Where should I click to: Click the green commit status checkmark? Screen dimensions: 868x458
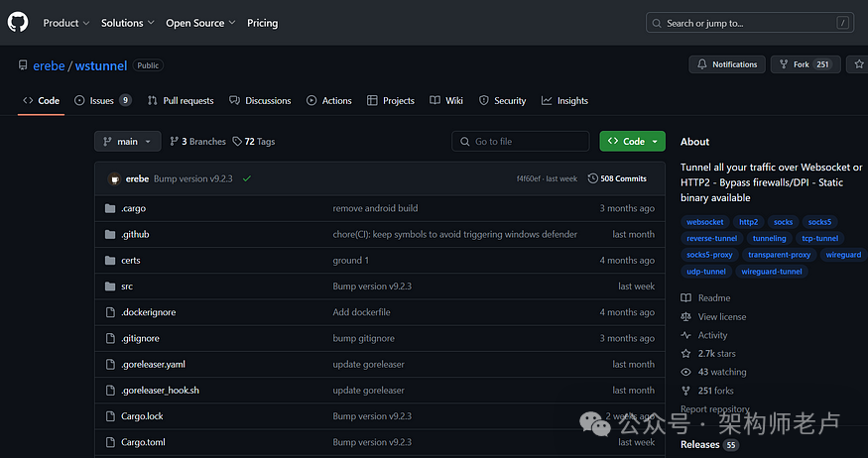(246, 178)
